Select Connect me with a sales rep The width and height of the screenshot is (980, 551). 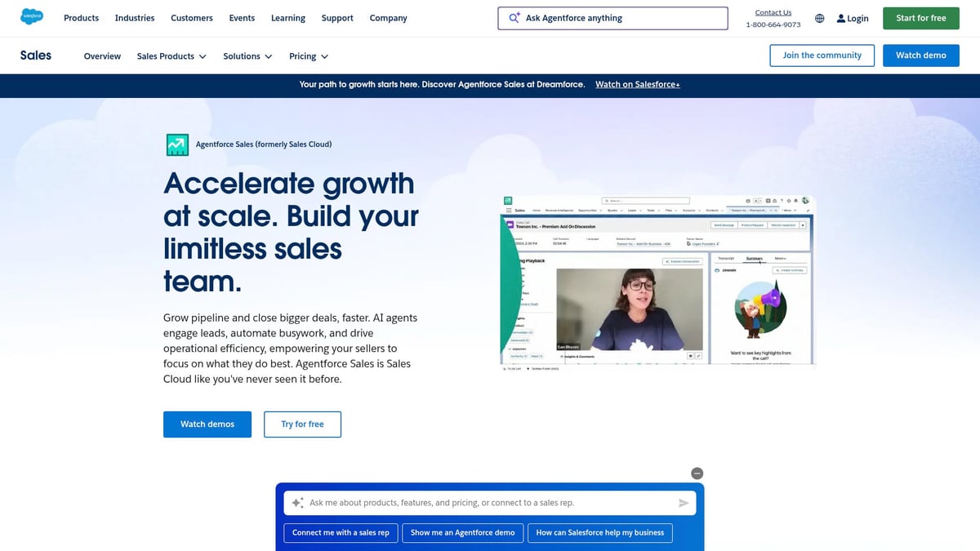[341, 532]
